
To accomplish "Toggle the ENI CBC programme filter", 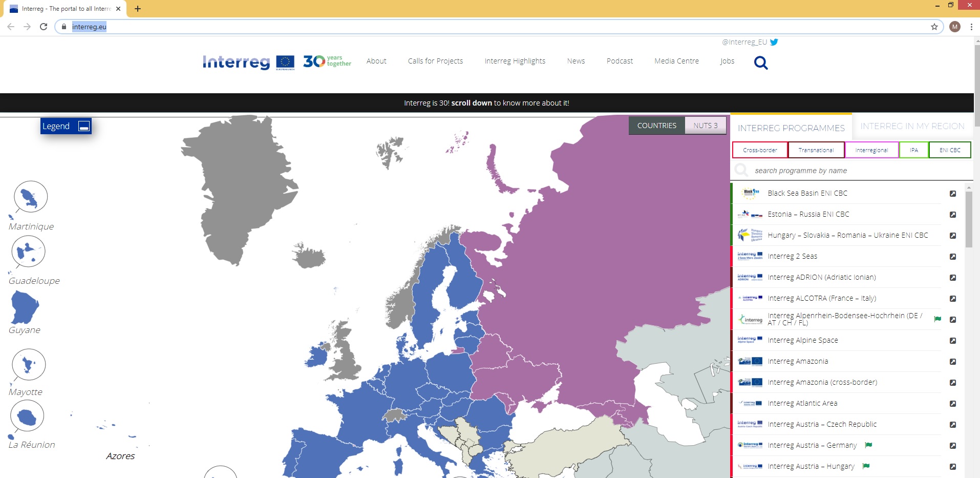I will (950, 150).
